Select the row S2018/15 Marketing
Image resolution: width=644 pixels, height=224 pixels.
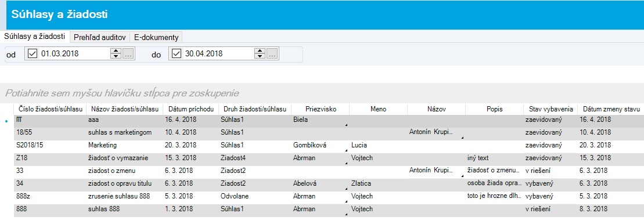click(x=329, y=145)
